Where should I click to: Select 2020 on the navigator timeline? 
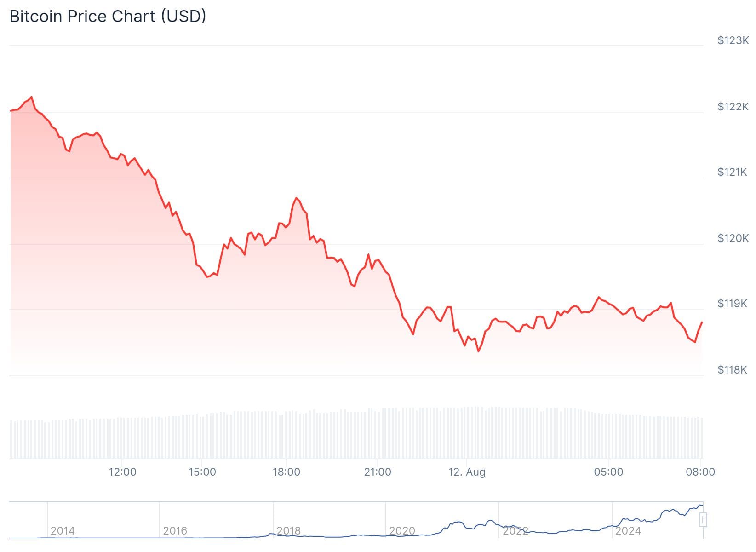point(402,531)
